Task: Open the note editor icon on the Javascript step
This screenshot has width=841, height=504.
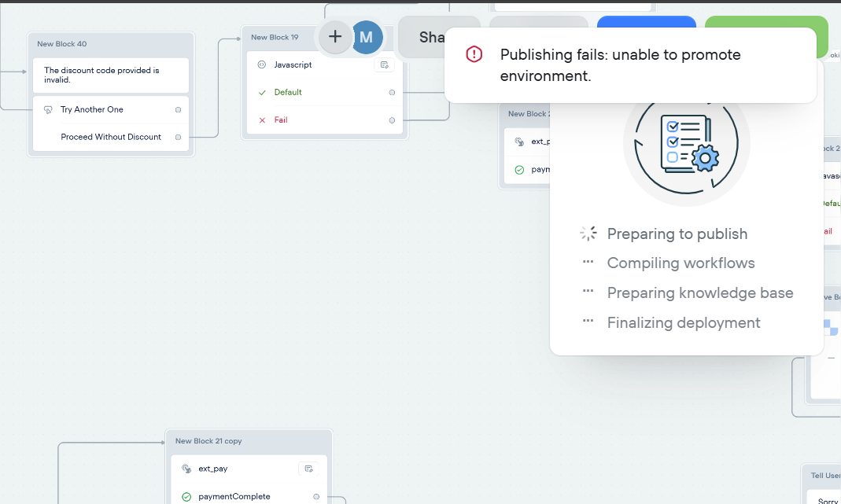Action: 385,64
